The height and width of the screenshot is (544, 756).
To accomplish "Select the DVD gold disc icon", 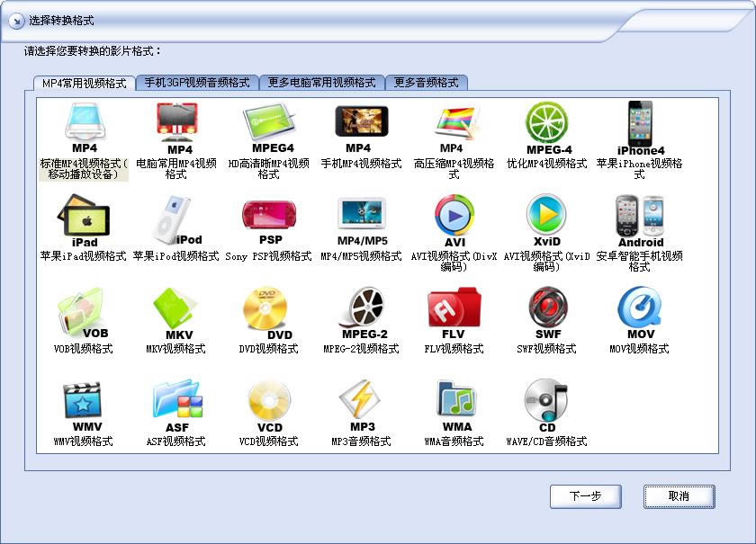I will pyautogui.click(x=268, y=314).
